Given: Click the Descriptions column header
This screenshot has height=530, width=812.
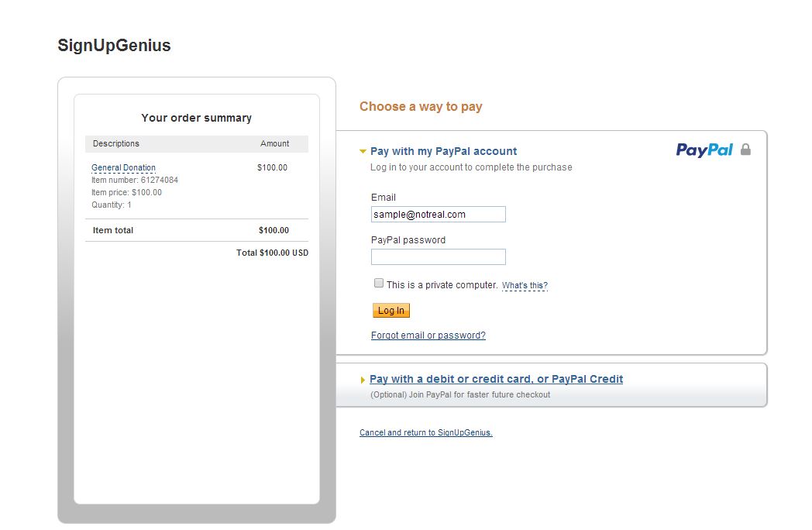Looking at the screenshot, I should pos(116,143).
